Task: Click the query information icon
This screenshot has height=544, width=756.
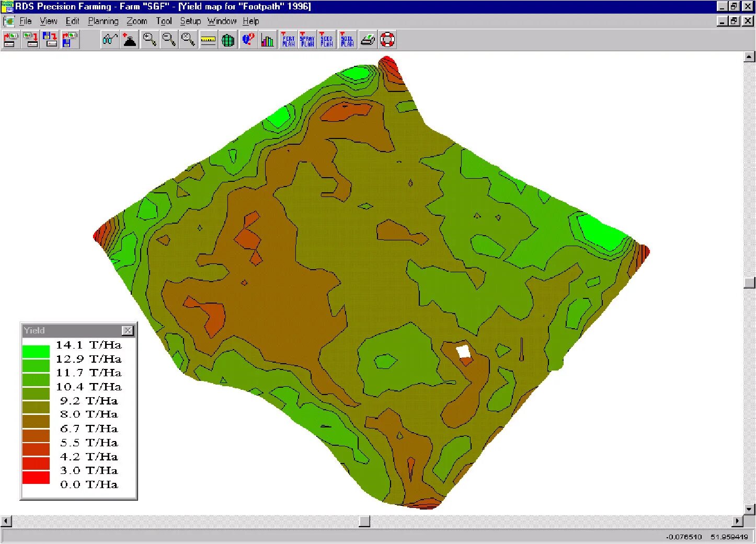Action: (x=248, y=40)
